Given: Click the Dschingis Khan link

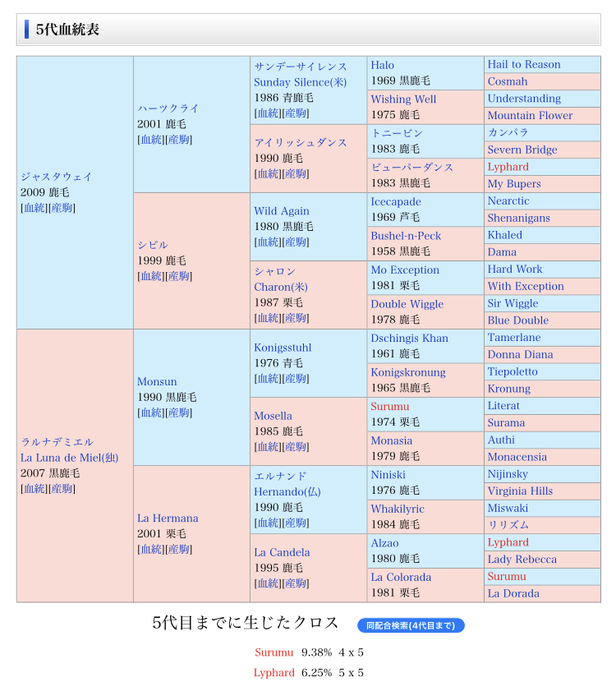Looking at the screenshot, I should coord(409,339).
